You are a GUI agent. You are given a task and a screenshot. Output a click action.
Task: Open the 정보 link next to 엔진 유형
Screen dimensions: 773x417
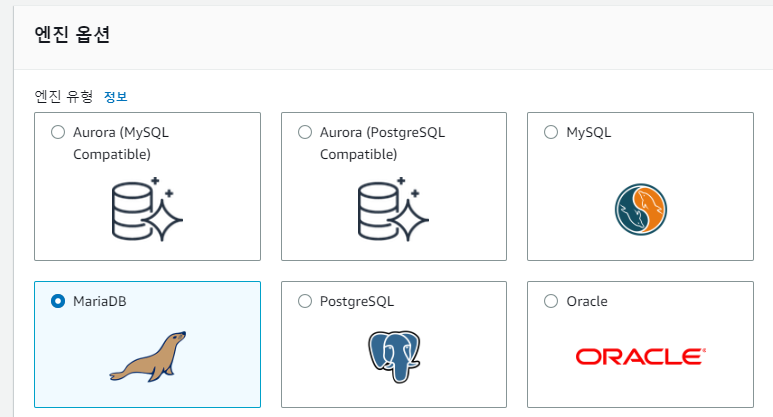(116, 96)
